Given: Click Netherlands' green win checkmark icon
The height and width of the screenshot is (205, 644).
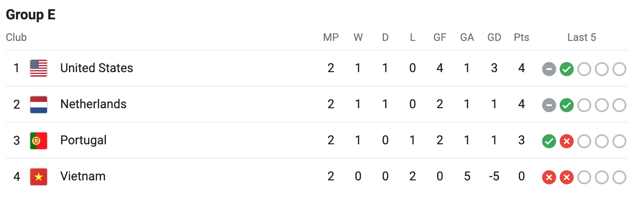Looking at the screenshot, I should coord(567,105).
